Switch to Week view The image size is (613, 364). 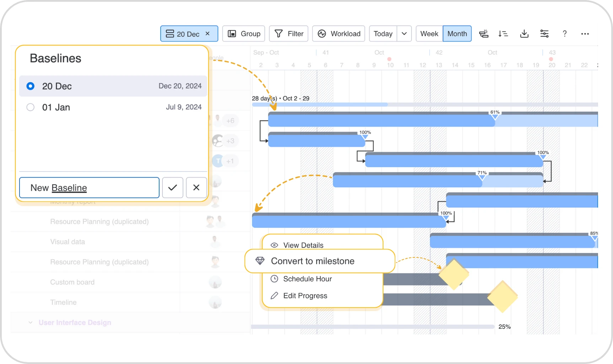pyautogui.click(x=429, y=33)
